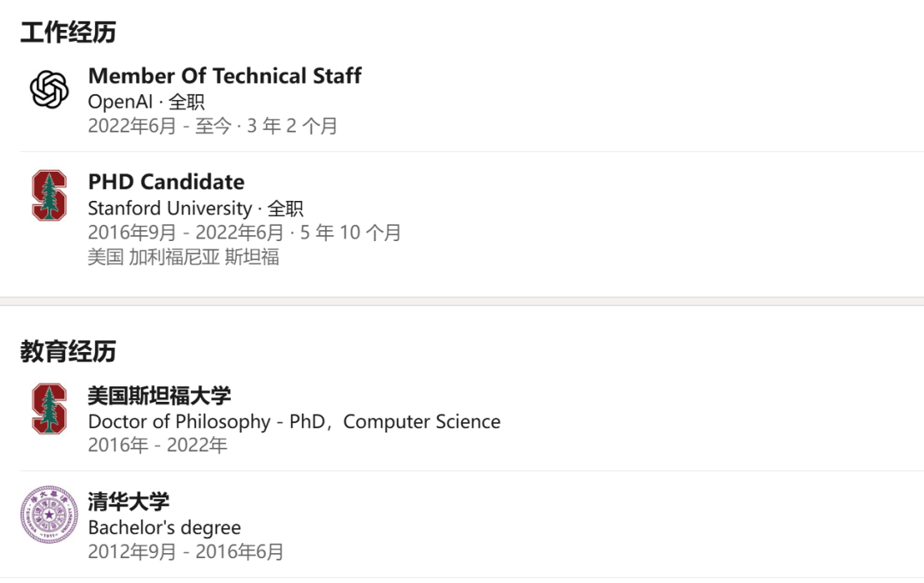This screenshot has height=583, width=924.
Task: Click the Bachelor's degree text
Action: pyautogui.click(x=164, y=527)
